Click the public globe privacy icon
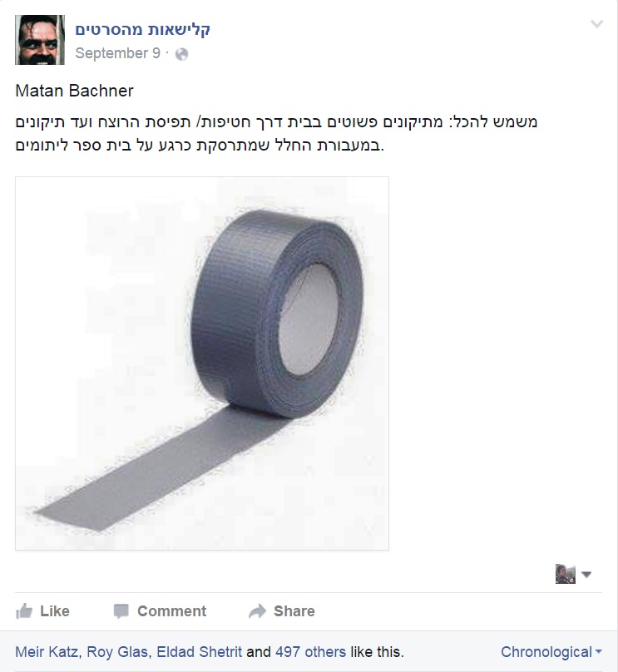Screen dimensions: 618x672 181,54
